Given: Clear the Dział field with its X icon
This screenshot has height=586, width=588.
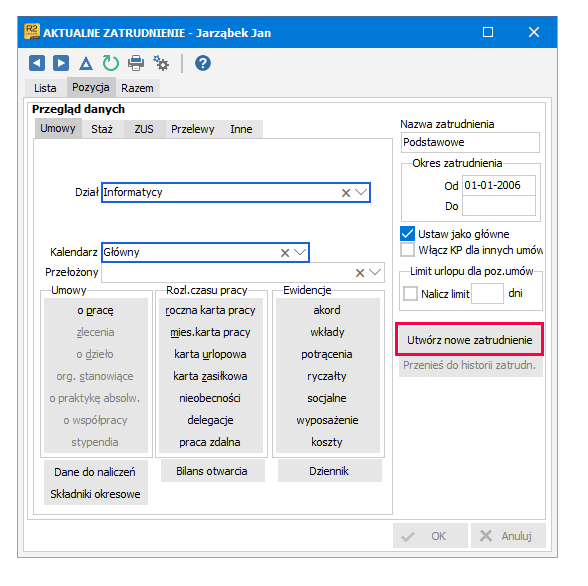Looking at the screenshot, I should pos(346,193).
